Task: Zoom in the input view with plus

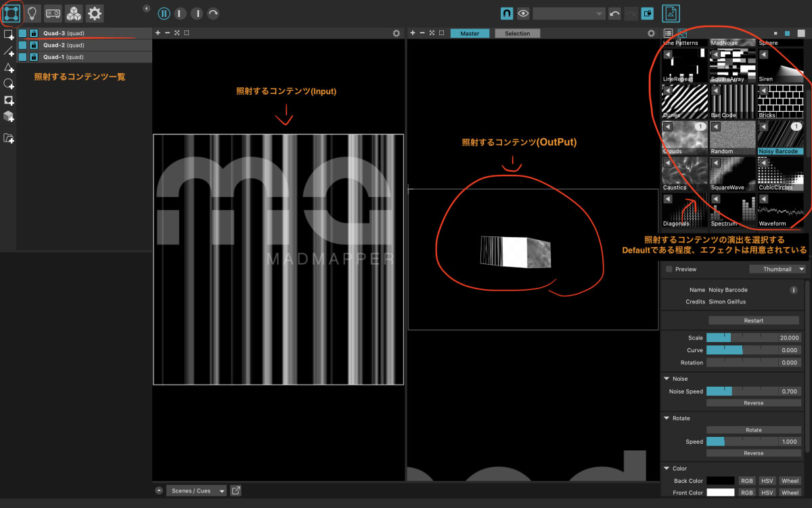Action: tap(158, 33)
